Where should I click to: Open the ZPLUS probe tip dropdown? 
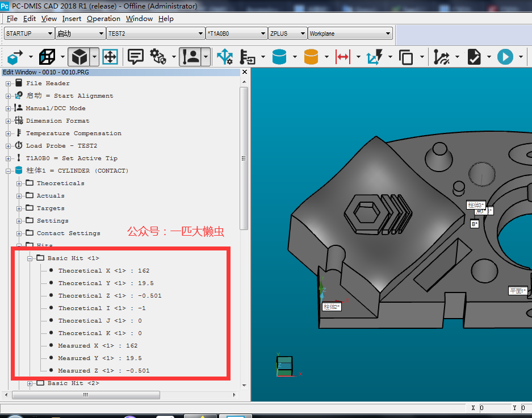point(301,33)
